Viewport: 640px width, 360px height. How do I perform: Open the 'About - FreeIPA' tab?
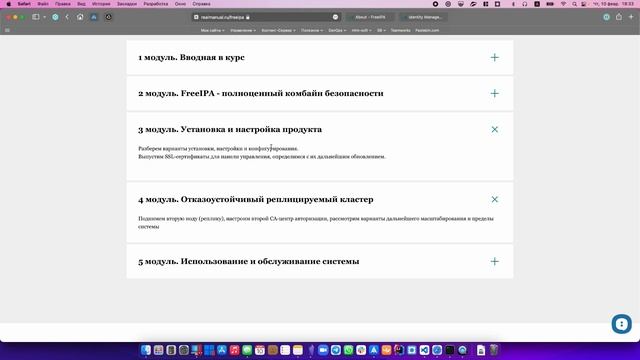(x=370, y=17)
